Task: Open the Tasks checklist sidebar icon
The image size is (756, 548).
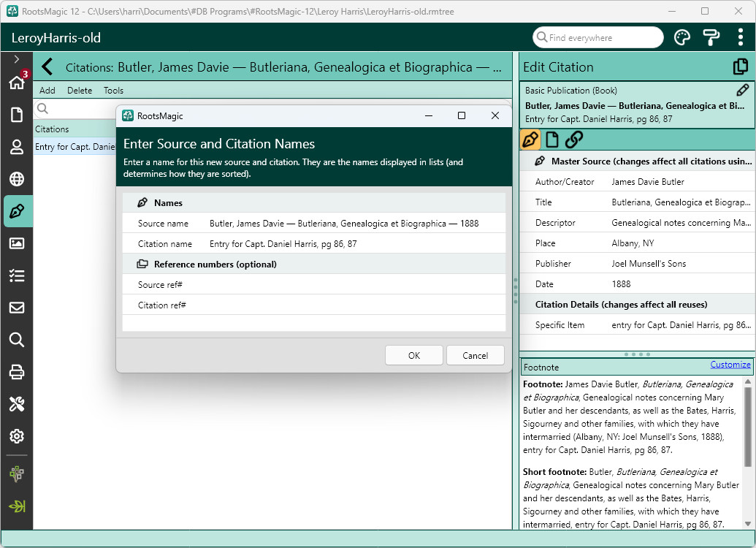Action: click(16, 275)
